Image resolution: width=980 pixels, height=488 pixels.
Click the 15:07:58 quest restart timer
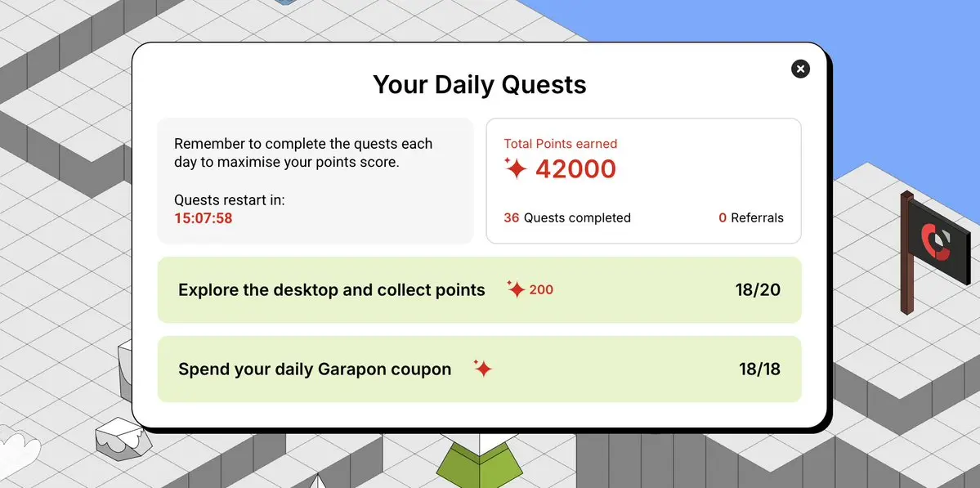204,219
